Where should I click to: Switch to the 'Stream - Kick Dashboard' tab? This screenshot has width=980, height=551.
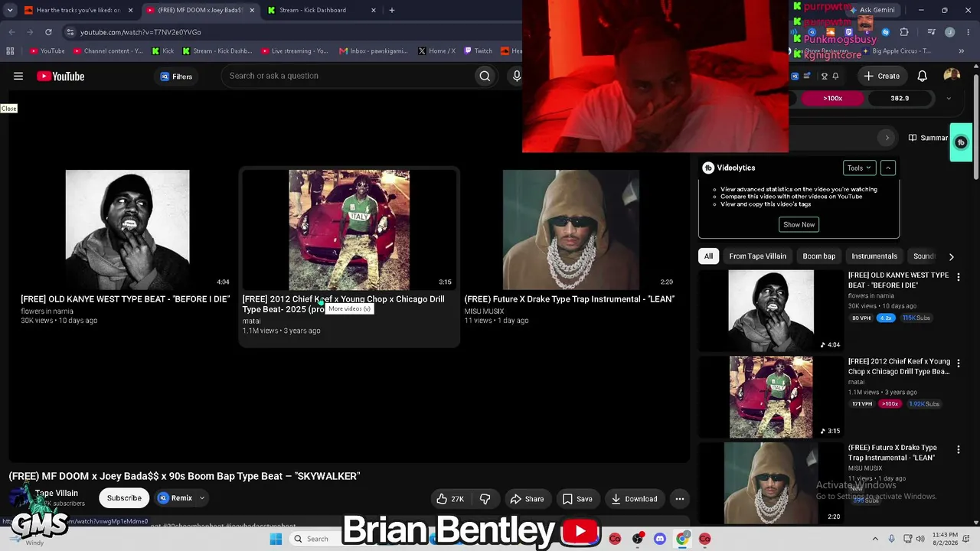coord(320,10)
